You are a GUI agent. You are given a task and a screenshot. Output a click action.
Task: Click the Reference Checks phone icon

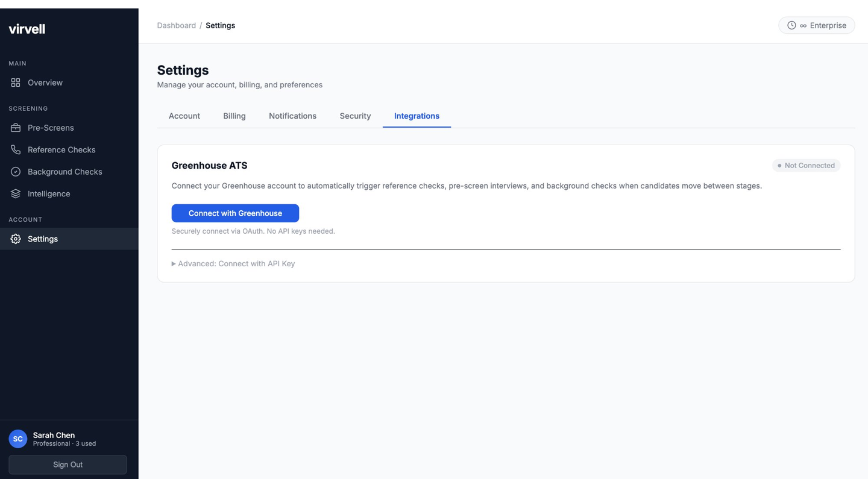coord(16,149)
